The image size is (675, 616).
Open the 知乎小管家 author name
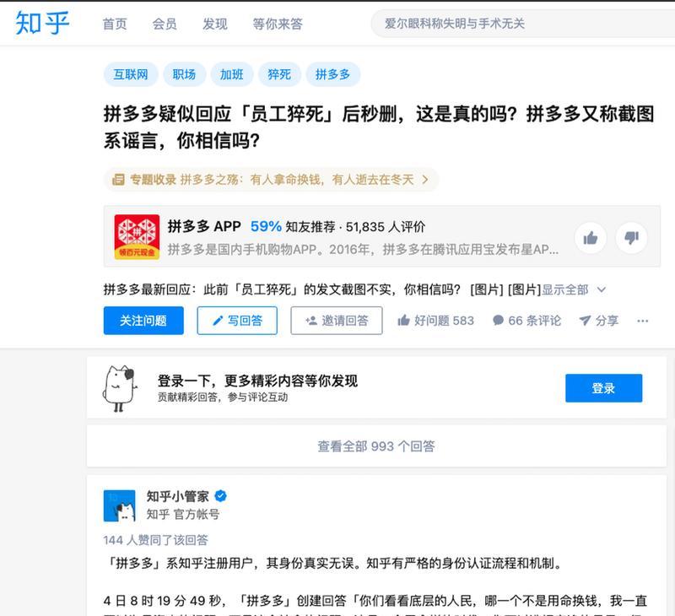click(178, 496)
